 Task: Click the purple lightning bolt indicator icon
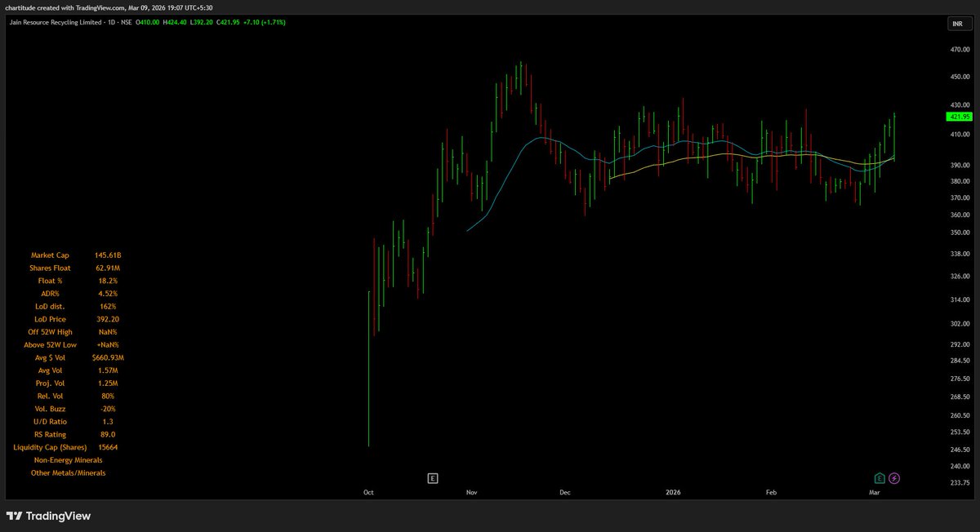[893, 477]
